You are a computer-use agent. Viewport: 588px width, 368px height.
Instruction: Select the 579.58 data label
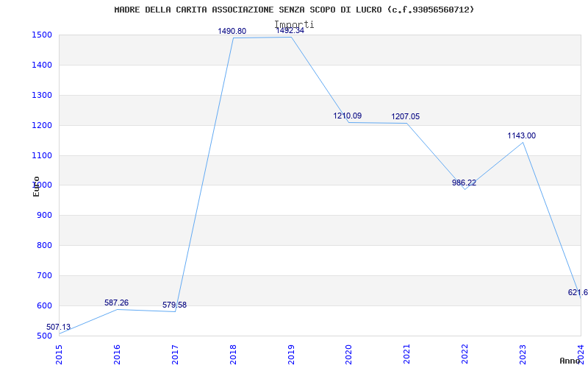pyautogui.click(x=174, y=305)
